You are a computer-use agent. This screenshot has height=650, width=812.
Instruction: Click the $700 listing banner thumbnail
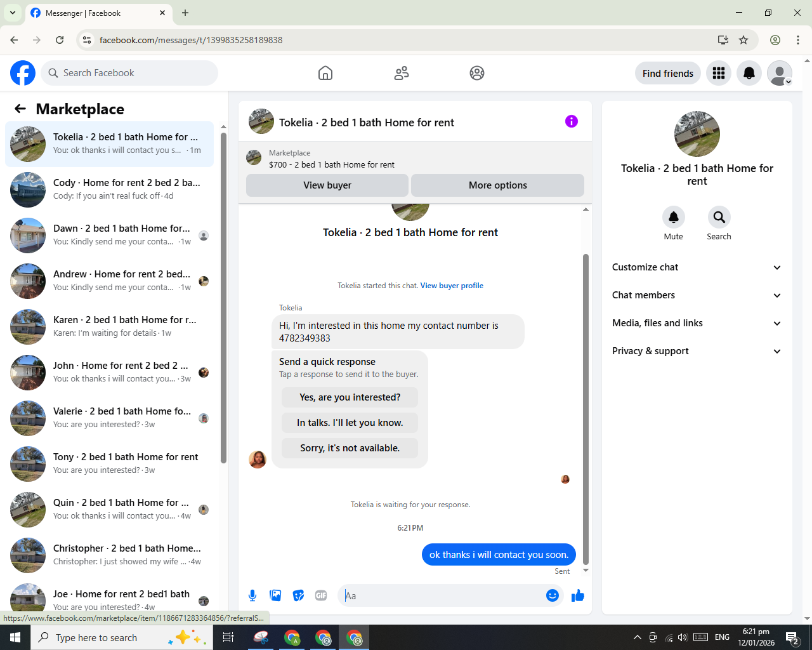254,157
